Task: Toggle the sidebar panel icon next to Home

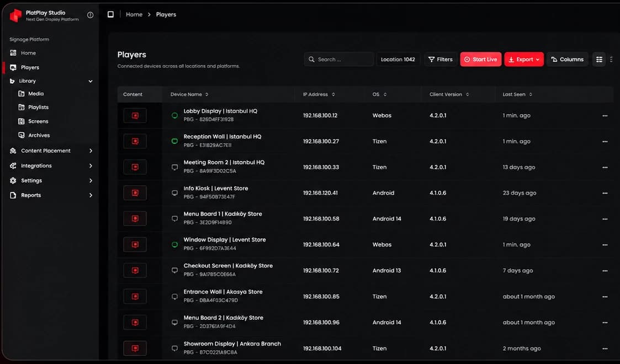Action: coord(111,14)
